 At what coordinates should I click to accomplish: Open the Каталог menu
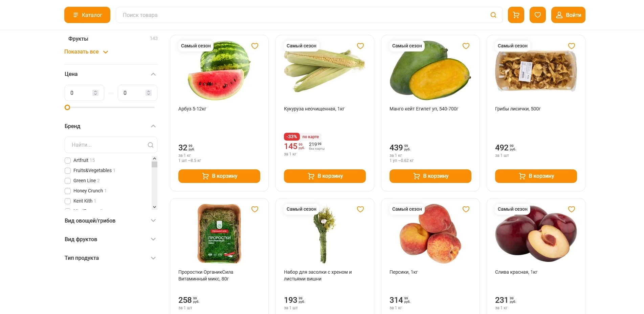87,15
